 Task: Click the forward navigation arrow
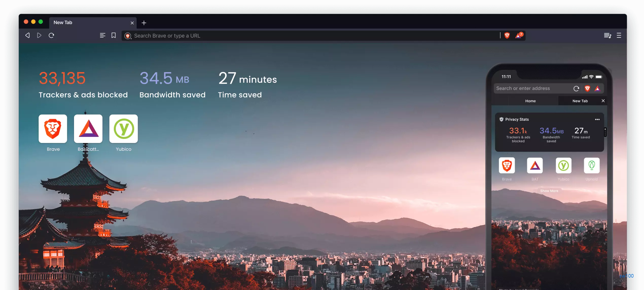39,35
